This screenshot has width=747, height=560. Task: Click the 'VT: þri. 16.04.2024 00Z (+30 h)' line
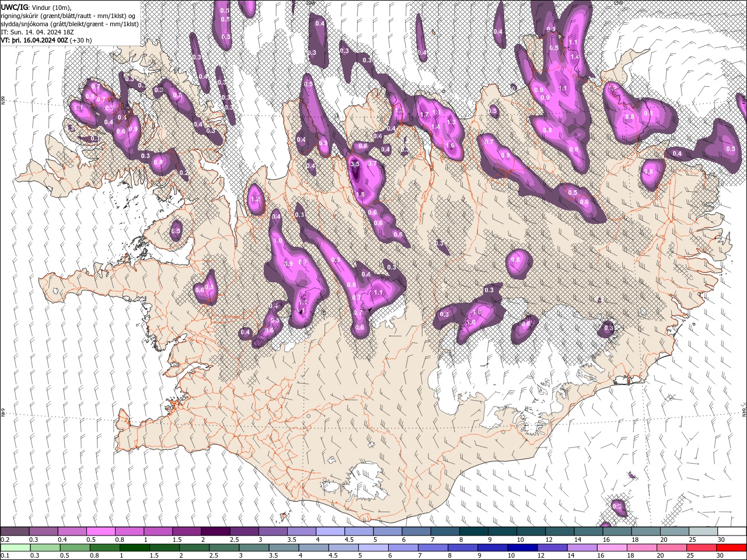point(46,40)
